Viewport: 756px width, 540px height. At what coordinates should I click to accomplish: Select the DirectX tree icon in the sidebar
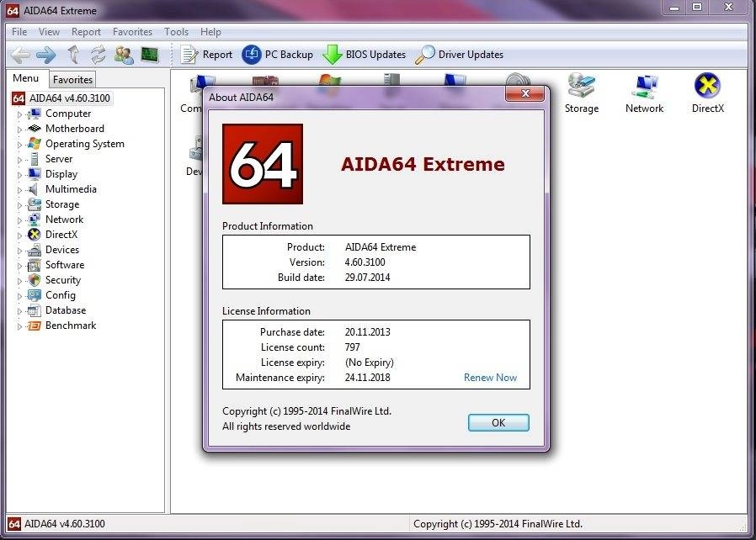point(35,235)
